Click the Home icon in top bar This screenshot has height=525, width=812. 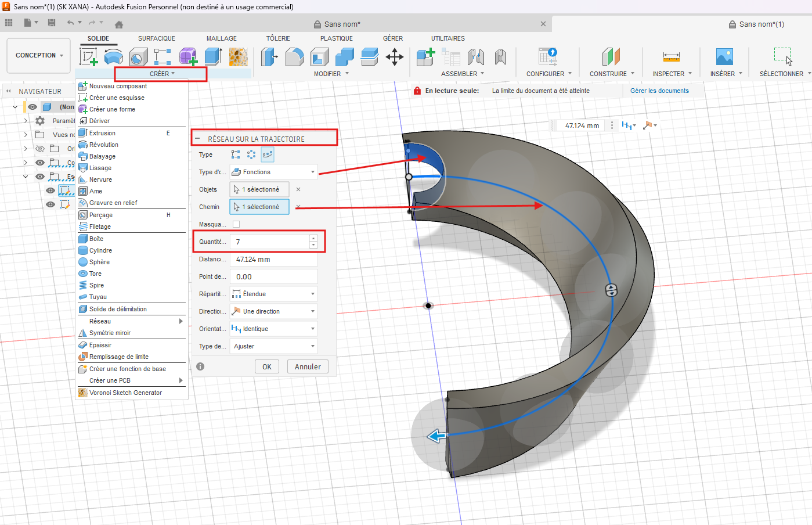119,24
